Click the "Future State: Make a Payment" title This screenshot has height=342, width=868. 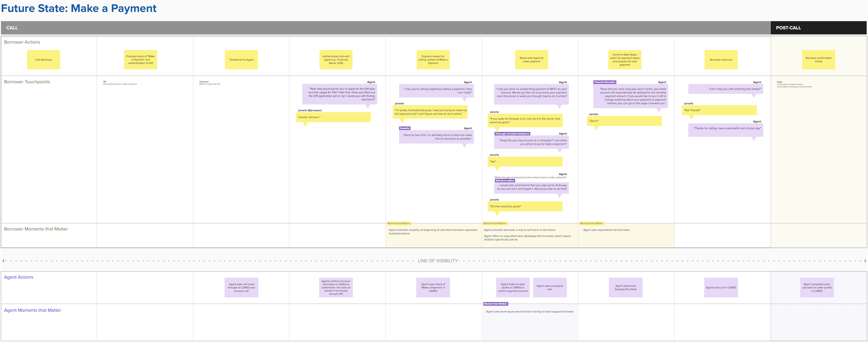(79, 8)
